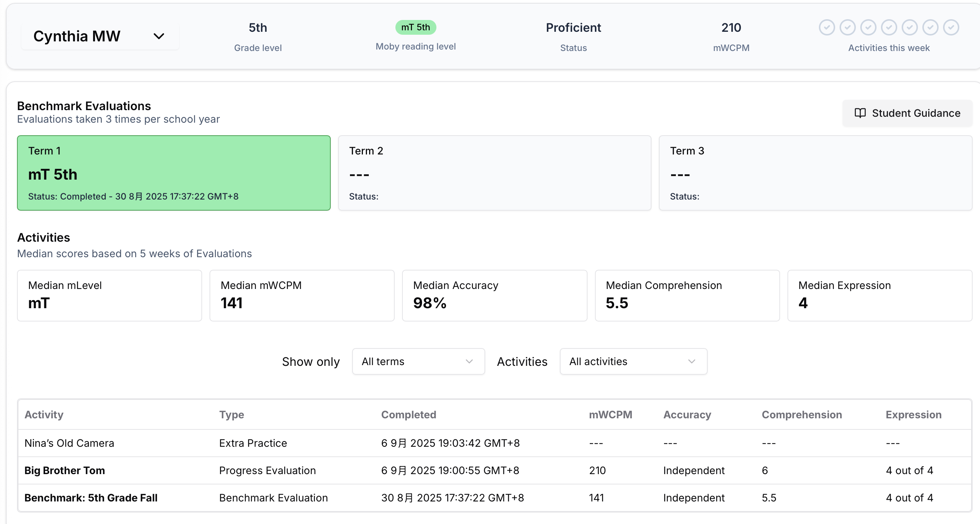Click the fifth weekly activity check circle

[910, 27]
